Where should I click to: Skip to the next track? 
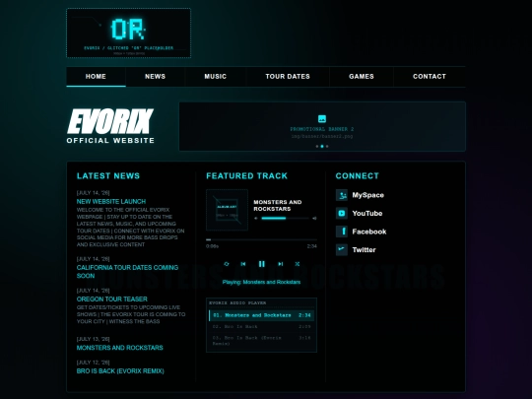click(280, 264)
